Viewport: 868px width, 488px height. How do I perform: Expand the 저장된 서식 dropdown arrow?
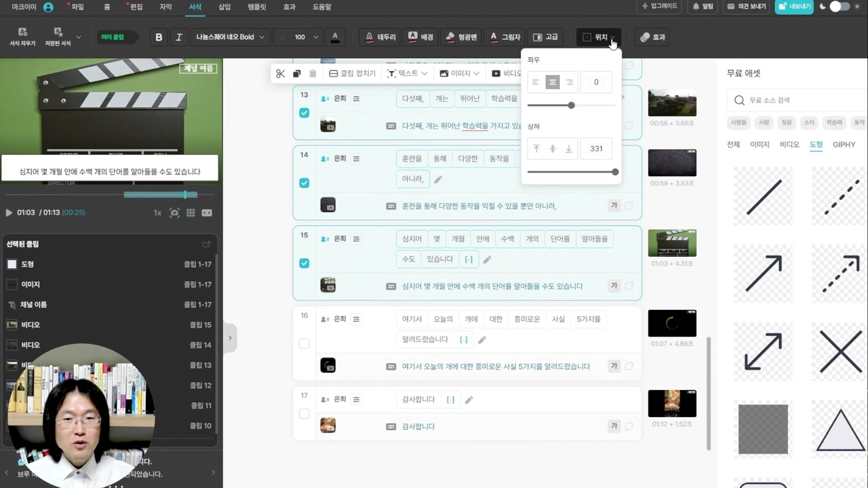(x=79, y=37)
